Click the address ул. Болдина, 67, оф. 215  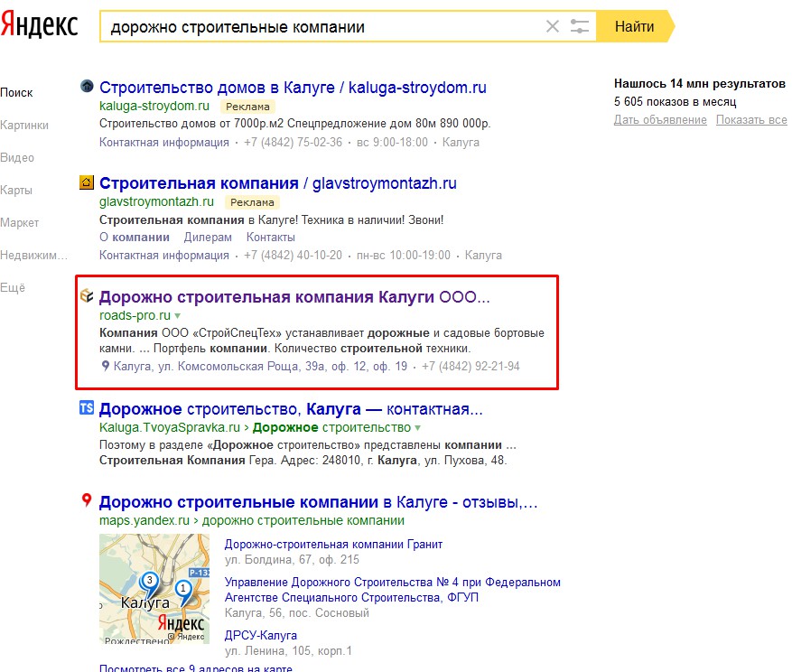292,560
